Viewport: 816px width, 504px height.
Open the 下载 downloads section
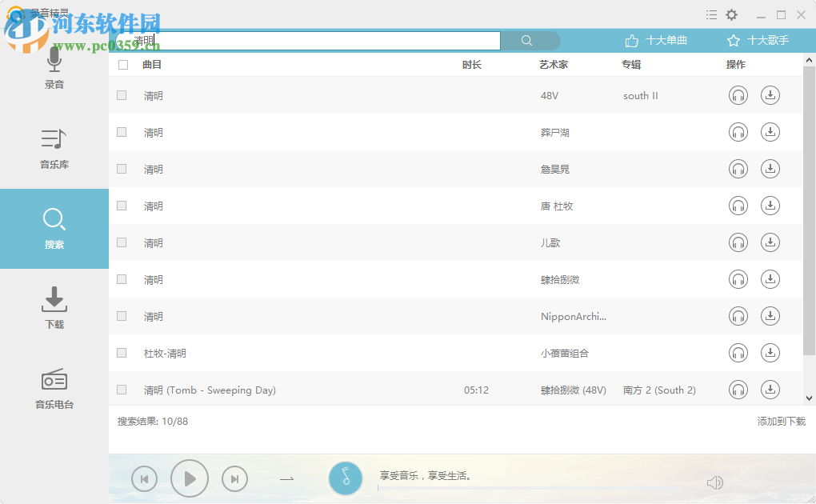(x=54, y=308)
